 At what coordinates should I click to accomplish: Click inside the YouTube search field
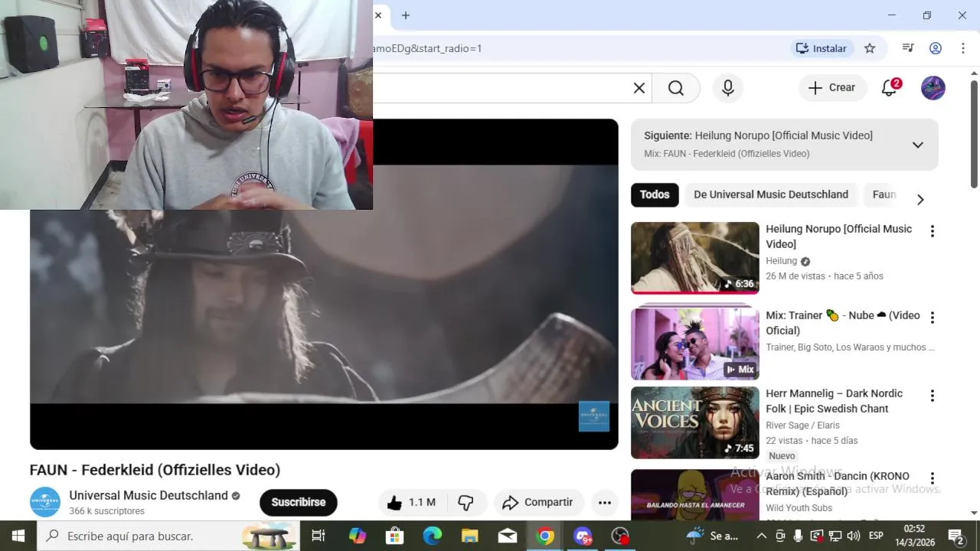coord(501,88)
